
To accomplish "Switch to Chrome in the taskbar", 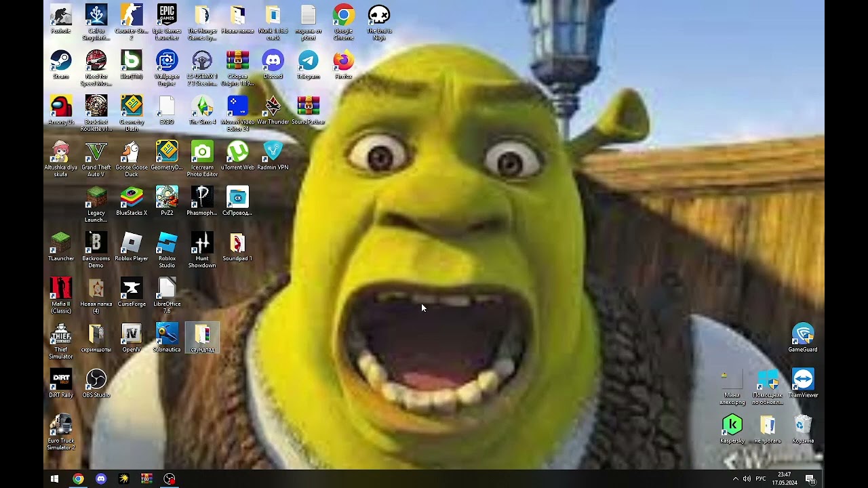I will [78, 479].
